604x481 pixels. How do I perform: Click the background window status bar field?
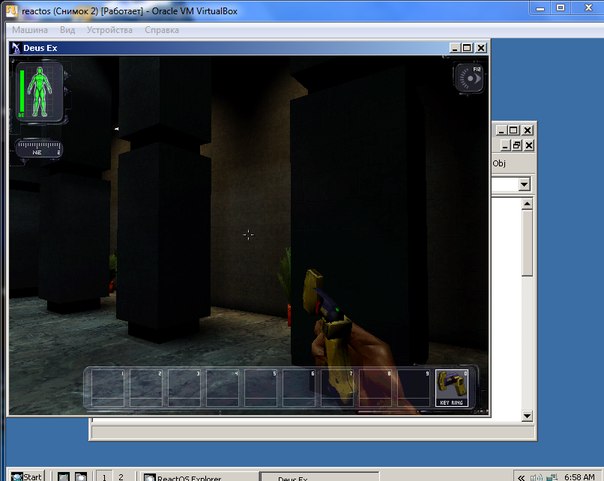(x=312, y=432)
